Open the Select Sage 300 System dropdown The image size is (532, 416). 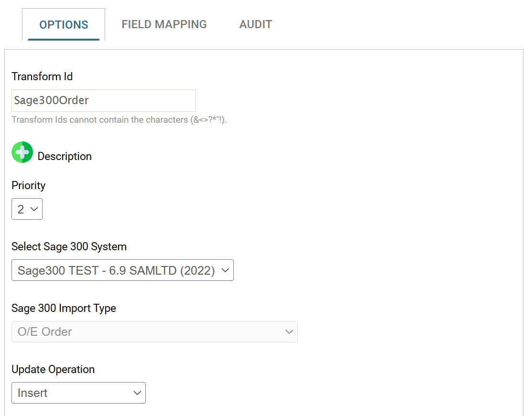[x=122, y=270]
